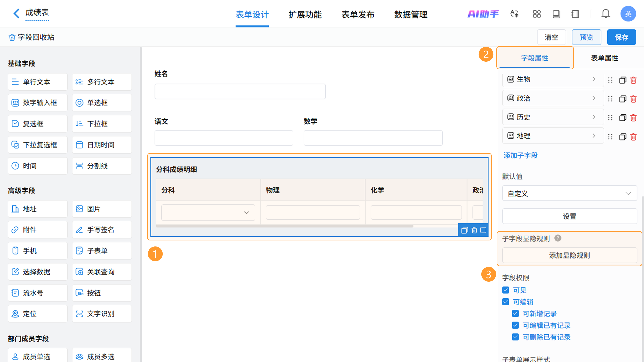The height and width of the screenshot is (362, 644).
Task: Click help icon beside 子字段显隐规则
Action: click(558, 238)
